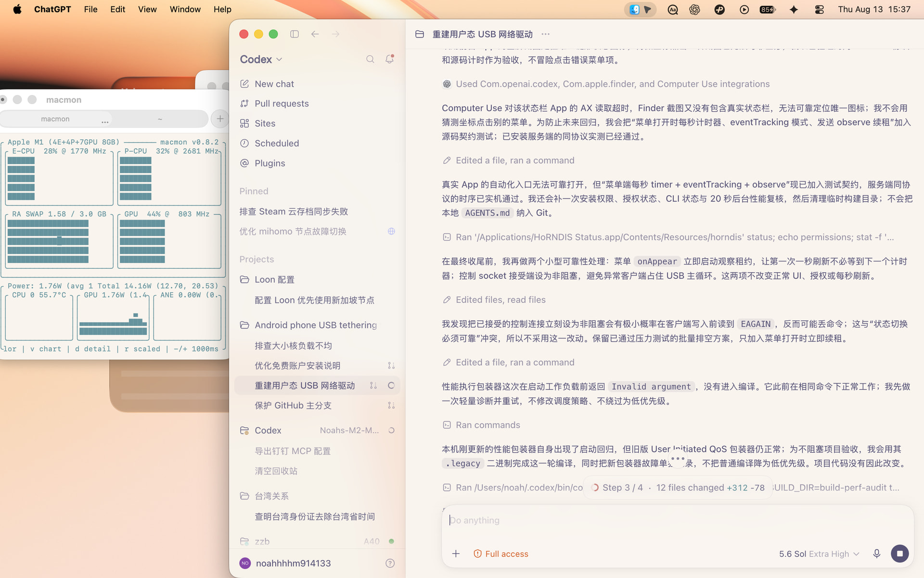Start voice dictation with the microphone
The height and width of the screenshot is (578, 924).
coord(877,554)
